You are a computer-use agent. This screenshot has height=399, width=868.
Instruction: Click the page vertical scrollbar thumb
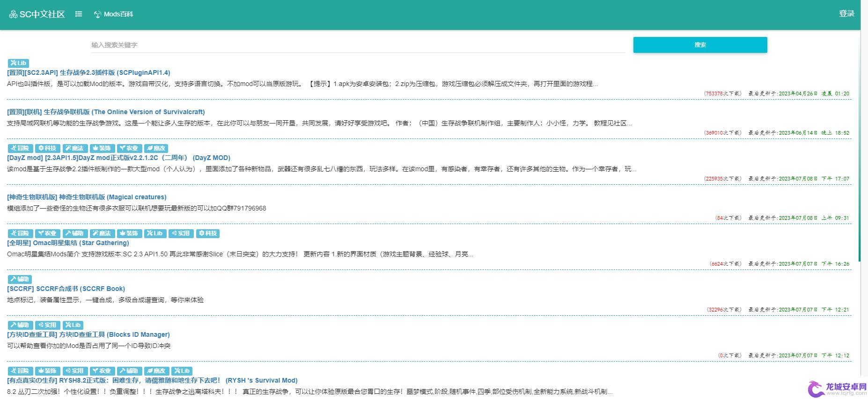[x=860, y=145]
